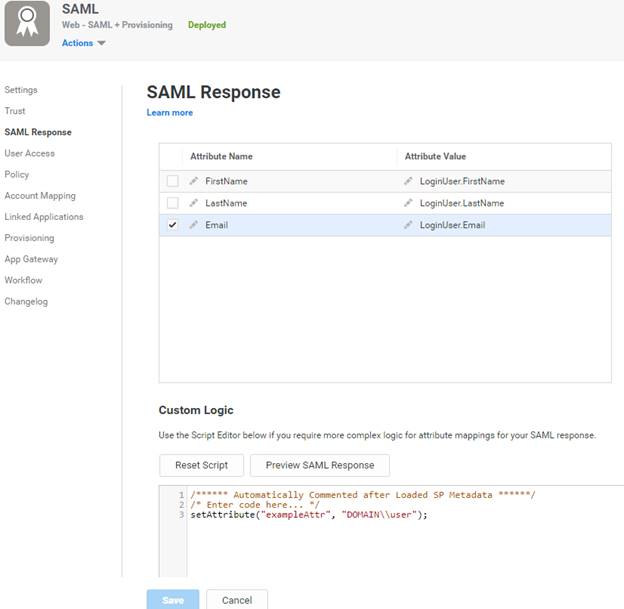The height and width of the screenshot is (609, 624).
Task: Cancel the SAML Response changes
Action: click(237, 600)
